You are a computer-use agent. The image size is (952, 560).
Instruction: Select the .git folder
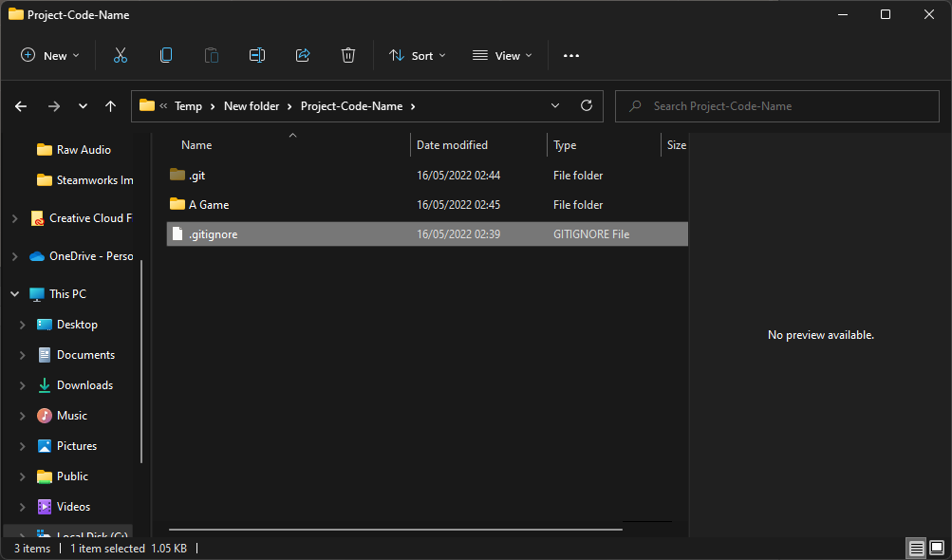tap(427, 175)
